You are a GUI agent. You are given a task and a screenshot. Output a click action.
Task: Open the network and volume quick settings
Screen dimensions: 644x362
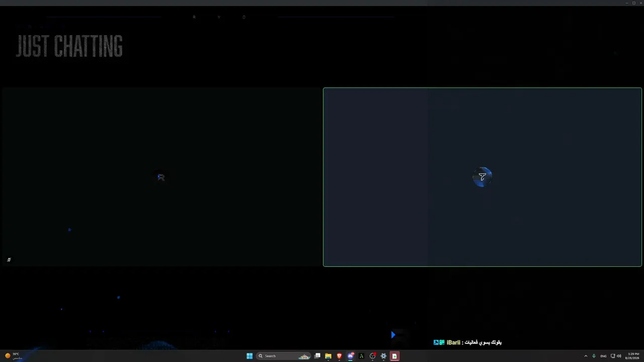(616, 356)
